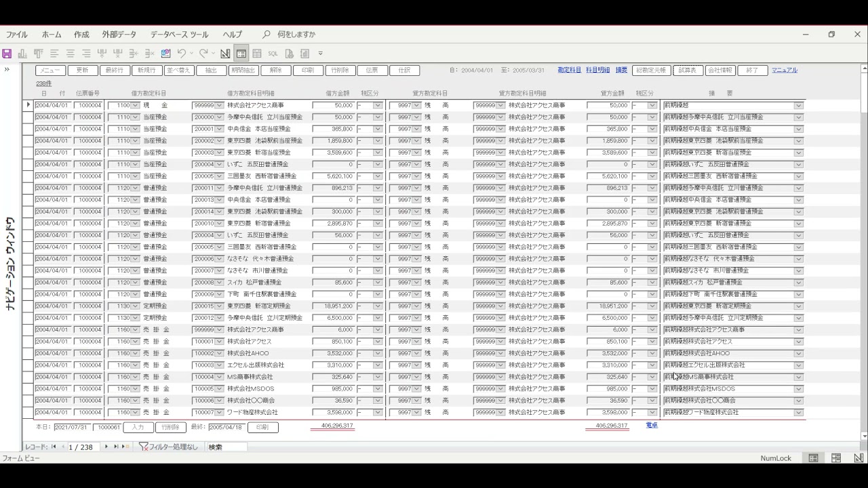This screenshot has width=868, height=488.
Task: Click the 期間抽出 button
Action: point(243,70)
